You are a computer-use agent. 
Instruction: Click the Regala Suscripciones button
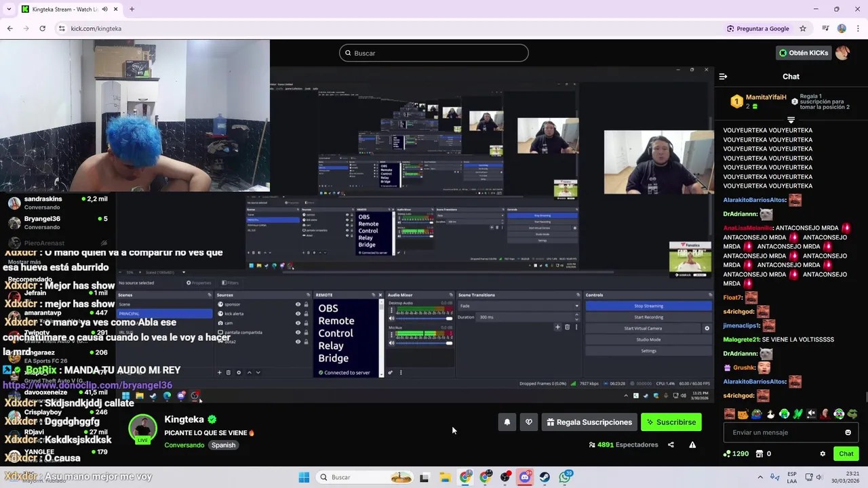pos(589,422)
